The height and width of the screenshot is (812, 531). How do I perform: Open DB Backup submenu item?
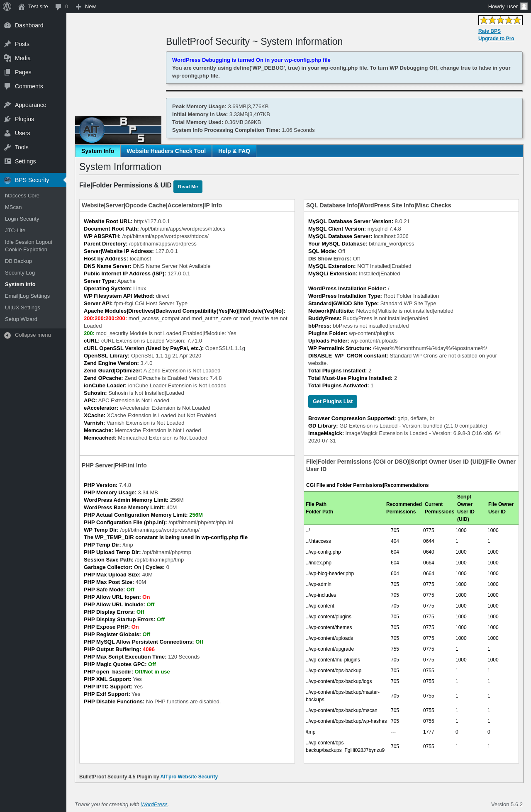click(18, 261)
